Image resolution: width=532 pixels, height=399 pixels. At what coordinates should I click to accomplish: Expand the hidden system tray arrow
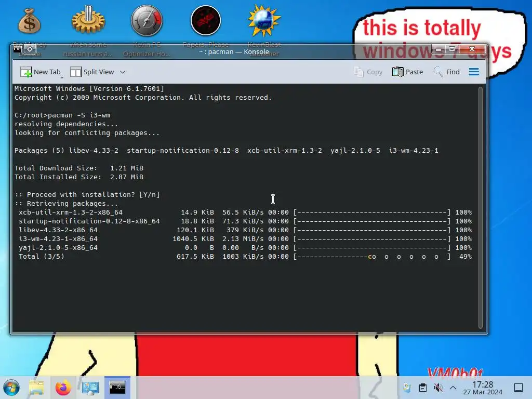(x=453, y=388)
